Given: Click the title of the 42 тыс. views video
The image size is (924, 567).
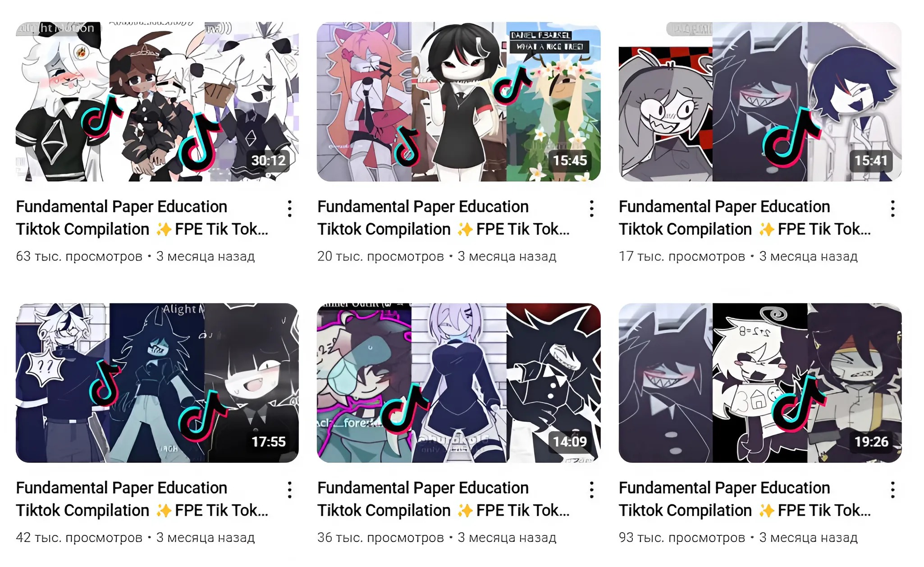Looking at the screenshot, I should click(142, 499).
